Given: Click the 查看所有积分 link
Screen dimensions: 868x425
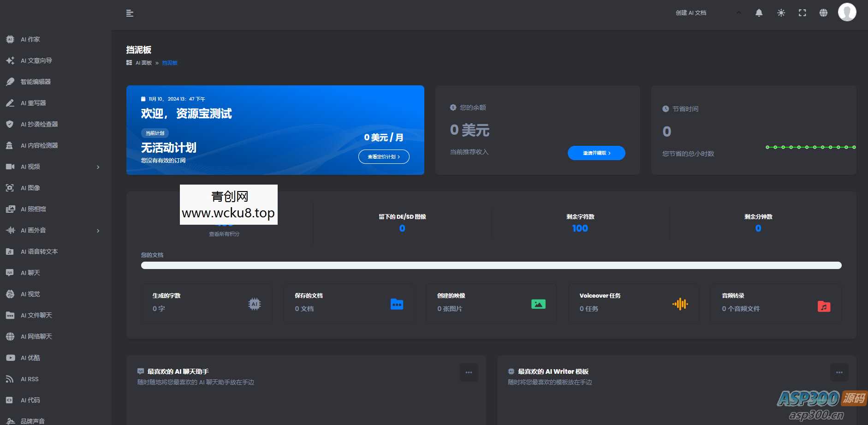Looking at the screenshot, I should pos(224,234).
